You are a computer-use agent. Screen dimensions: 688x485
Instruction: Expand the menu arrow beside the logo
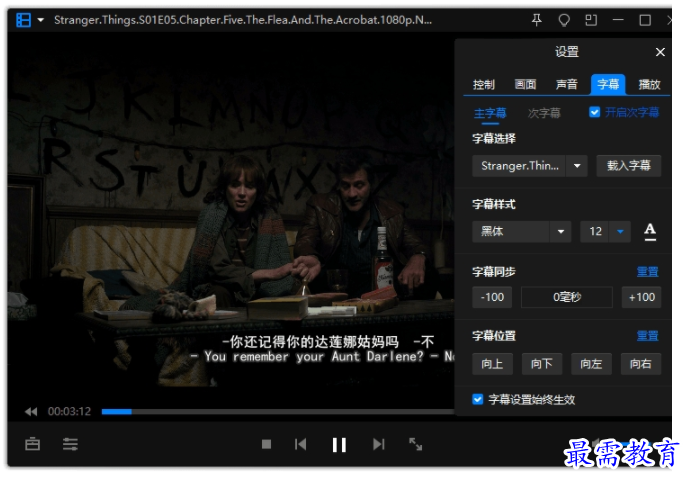click(x=41, y=20)
